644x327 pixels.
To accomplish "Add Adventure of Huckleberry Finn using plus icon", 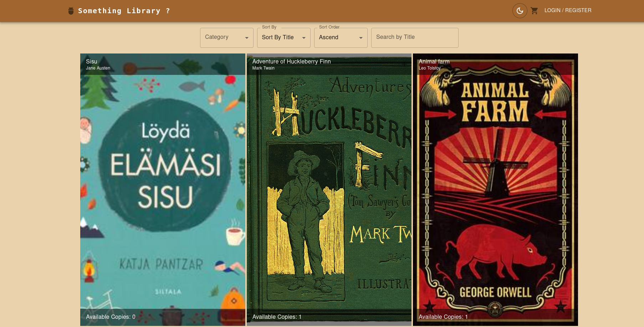I will [404, 65].
